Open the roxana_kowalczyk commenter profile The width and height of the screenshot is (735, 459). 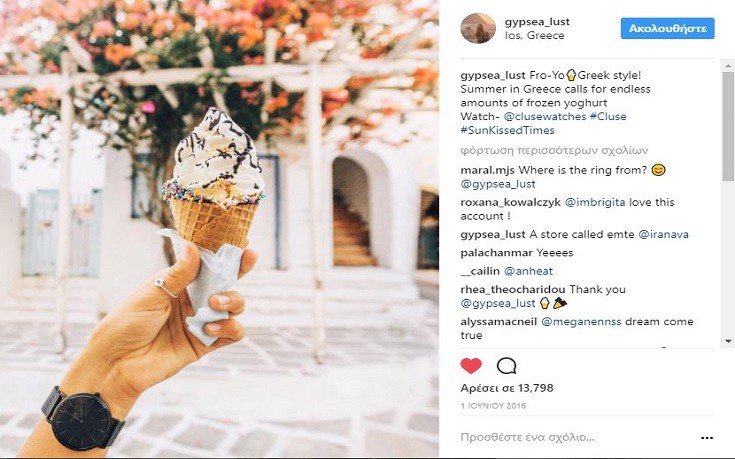coord(510,203)
